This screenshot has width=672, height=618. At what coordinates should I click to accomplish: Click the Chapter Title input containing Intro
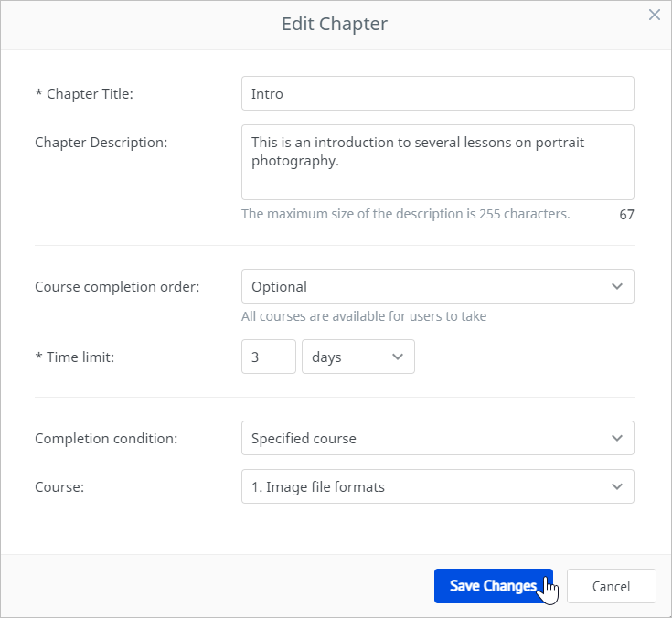(437, 93)
